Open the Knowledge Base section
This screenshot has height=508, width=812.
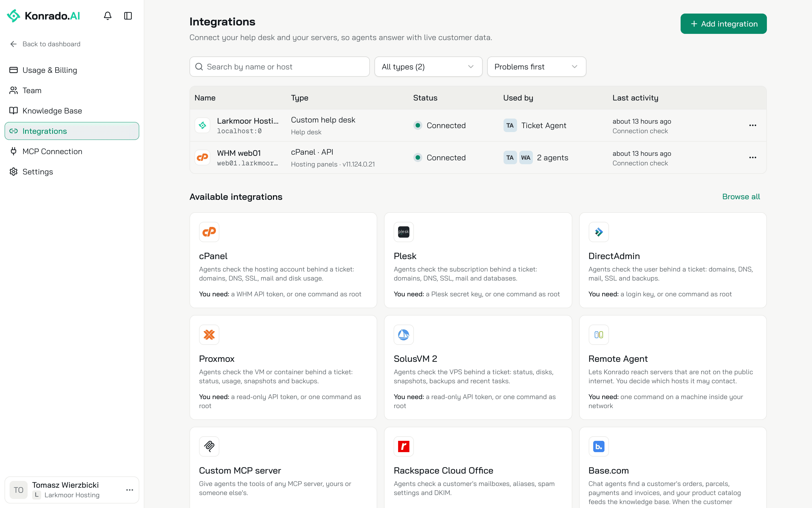[72, 111]
